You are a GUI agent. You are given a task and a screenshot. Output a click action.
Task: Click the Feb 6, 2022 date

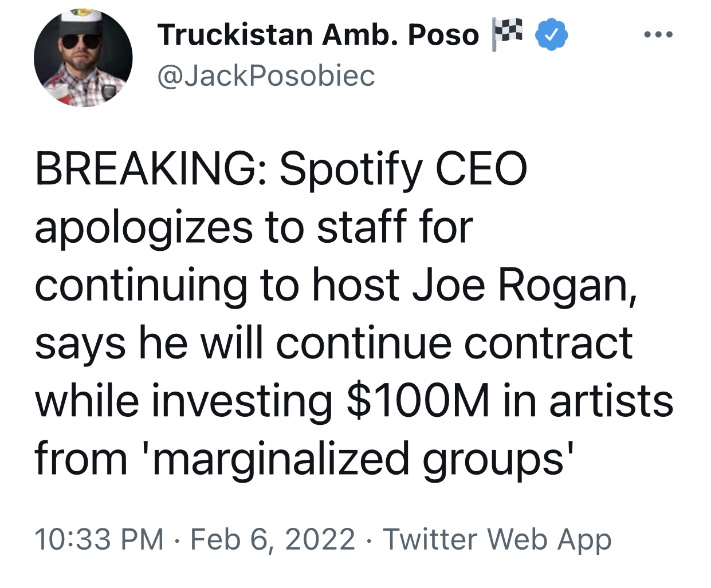pyautogui.click(x=272, y=539)
